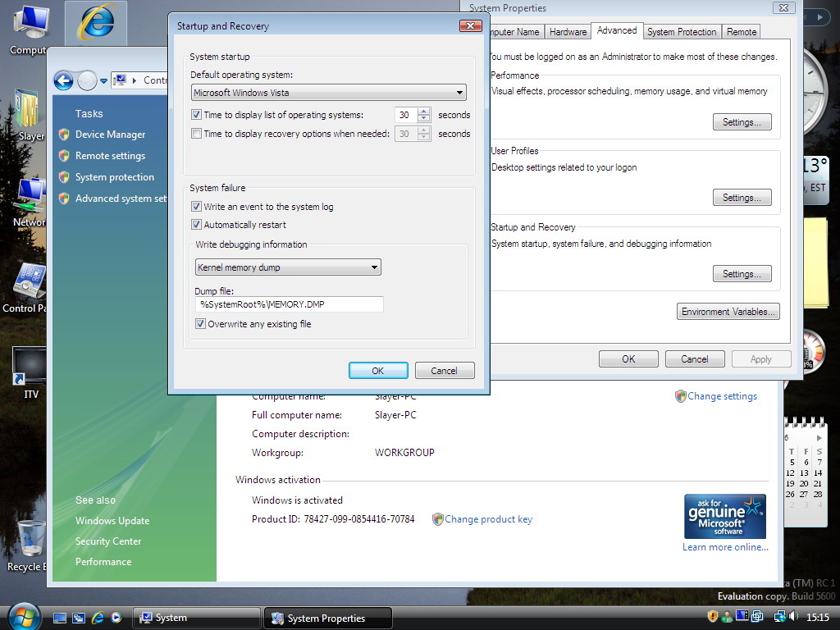Click the Show Desktop quick launch icon
This screenshot has width=840, height=630.
point(60,618)
